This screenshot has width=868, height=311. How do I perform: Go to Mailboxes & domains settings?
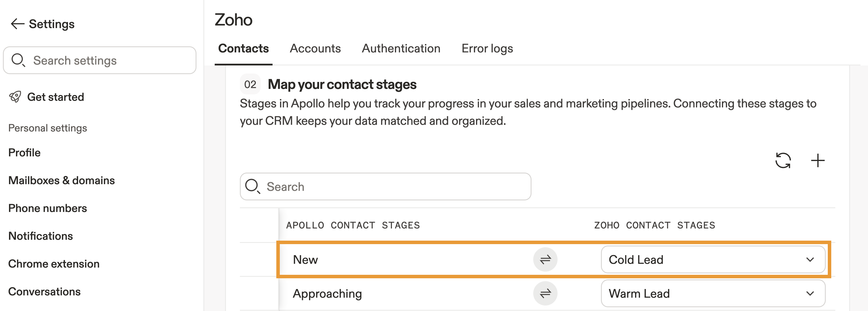tap(61, 180)
